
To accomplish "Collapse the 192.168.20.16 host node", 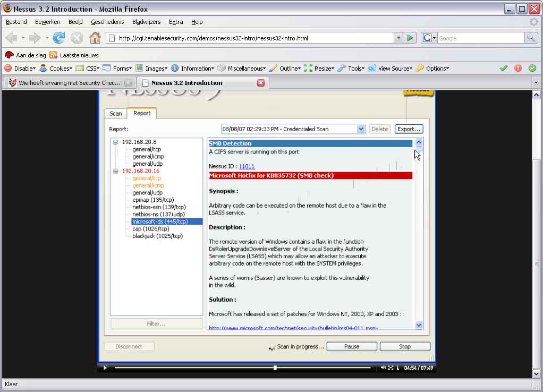I will click(x=116, y=171).
